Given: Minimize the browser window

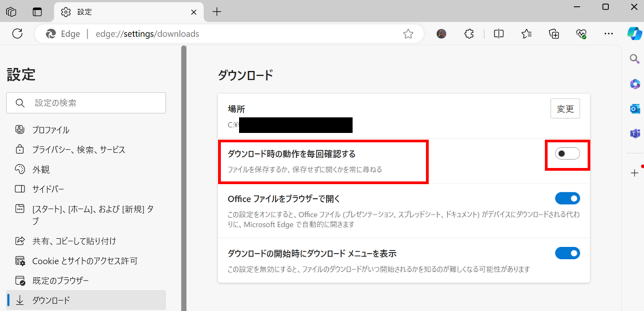Looking at the screenshot, I should pos(577,7).
